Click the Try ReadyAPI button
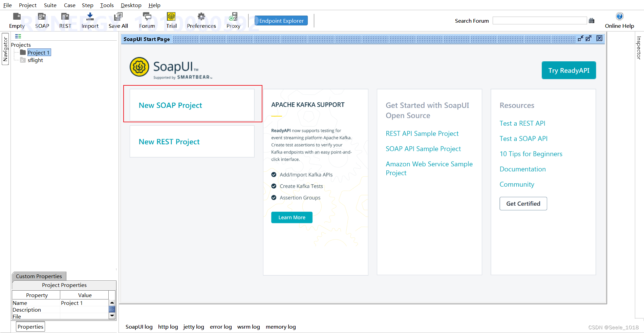The height and width of the screenshot is (333, 644). [568, 70]
